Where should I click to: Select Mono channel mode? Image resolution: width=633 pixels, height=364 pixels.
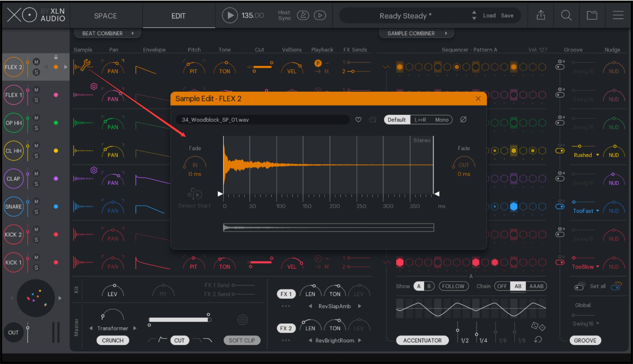tap(441, 120)
